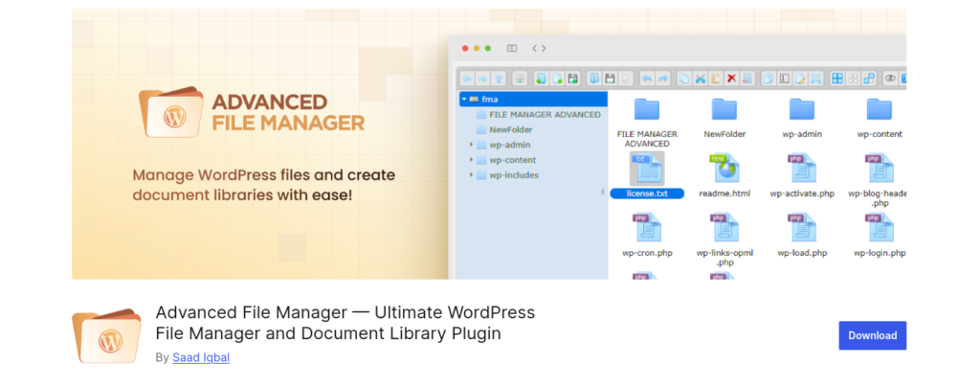Viewport: 980px width, 386px height.
Task: Click the Select all toolbar icon
Action: pos(837,79)
